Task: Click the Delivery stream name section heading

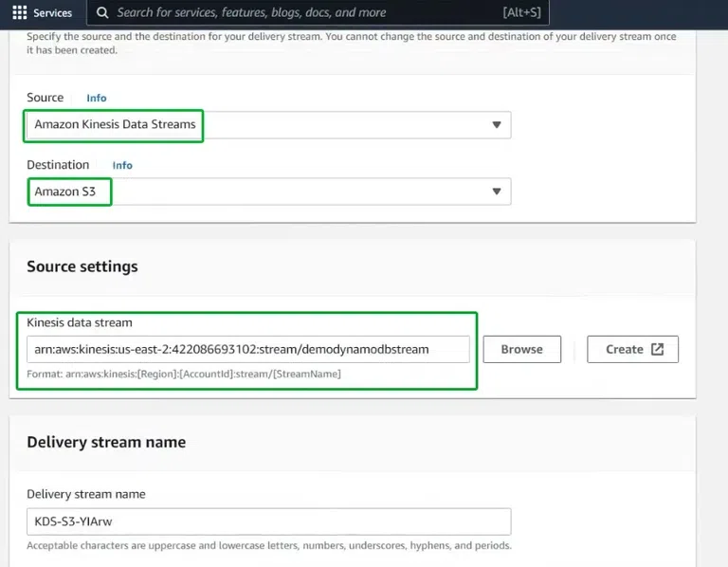Action: 106,442
